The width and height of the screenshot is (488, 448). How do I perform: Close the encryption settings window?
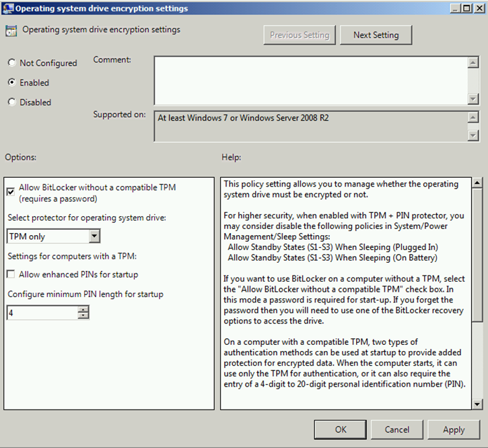[479, 8]
